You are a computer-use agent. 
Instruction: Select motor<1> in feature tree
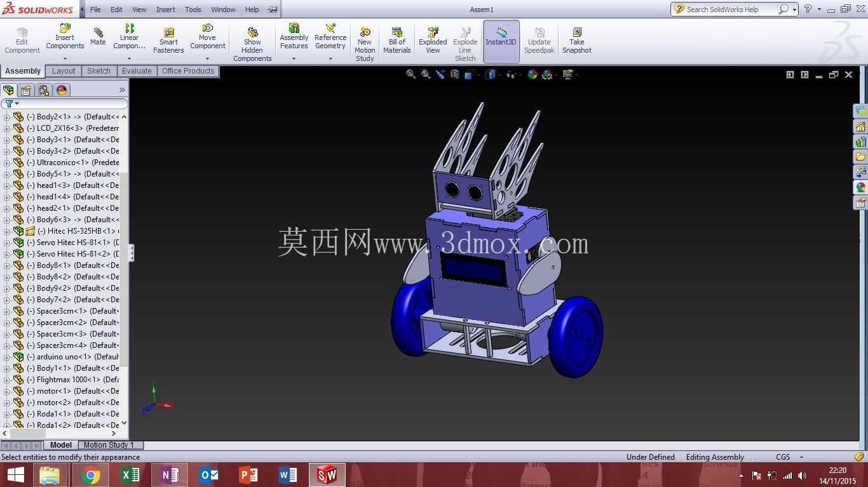pyautogui.click(x=71, y=391)
